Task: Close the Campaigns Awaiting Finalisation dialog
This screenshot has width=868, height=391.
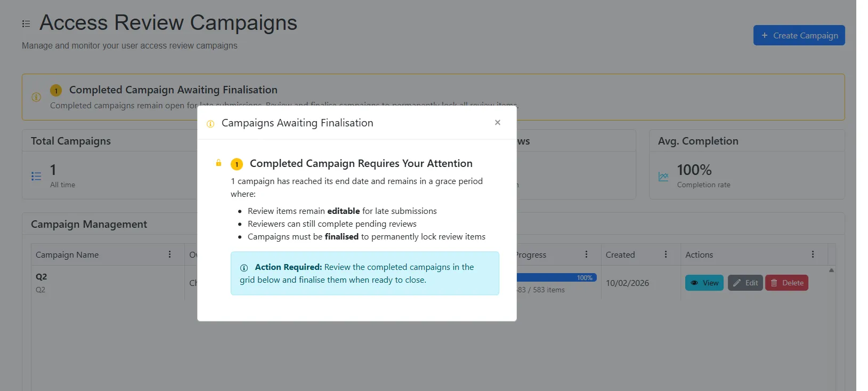Action: (497, 123)
